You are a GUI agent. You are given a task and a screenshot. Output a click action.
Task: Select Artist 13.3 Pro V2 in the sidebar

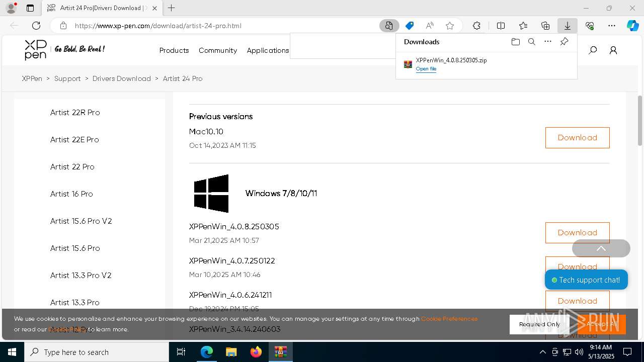pos(80,276)
